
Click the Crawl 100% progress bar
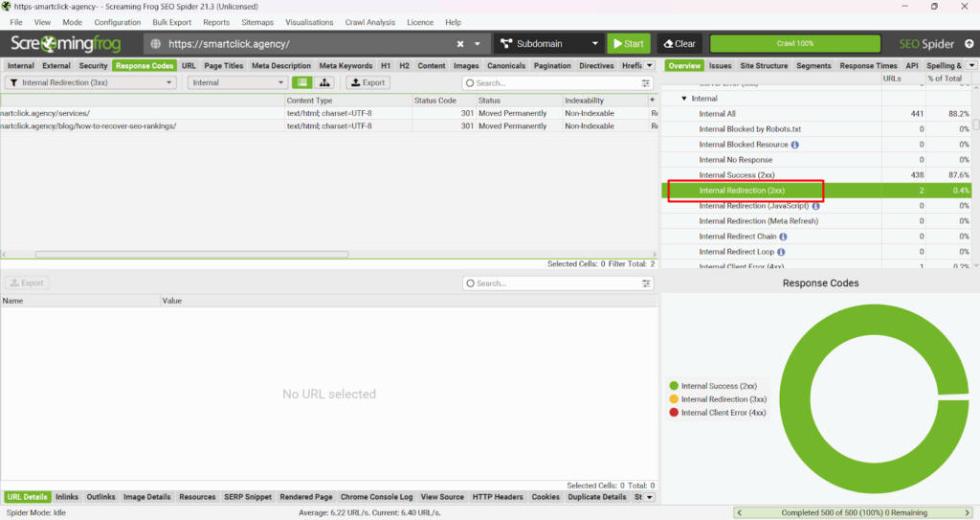tap(795, 44)
